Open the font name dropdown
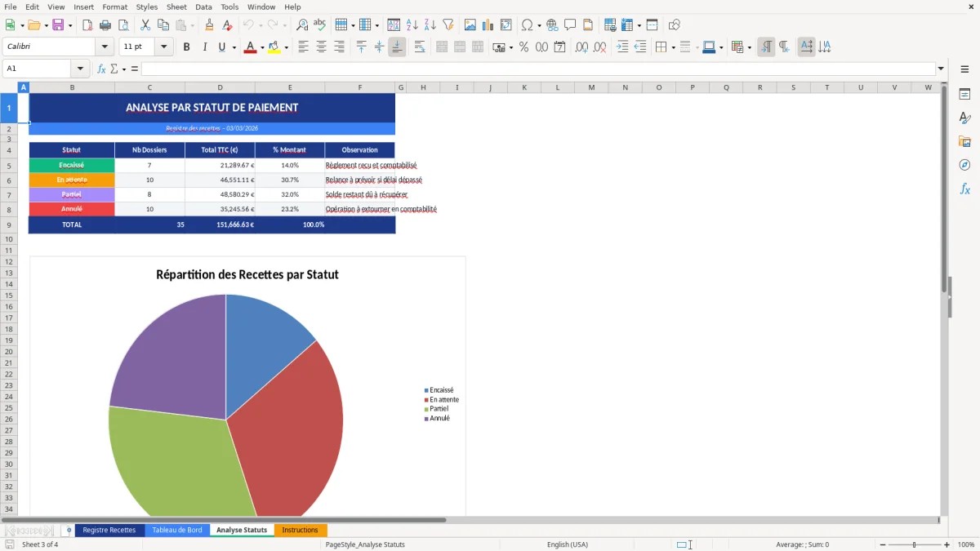 (105, 47)
